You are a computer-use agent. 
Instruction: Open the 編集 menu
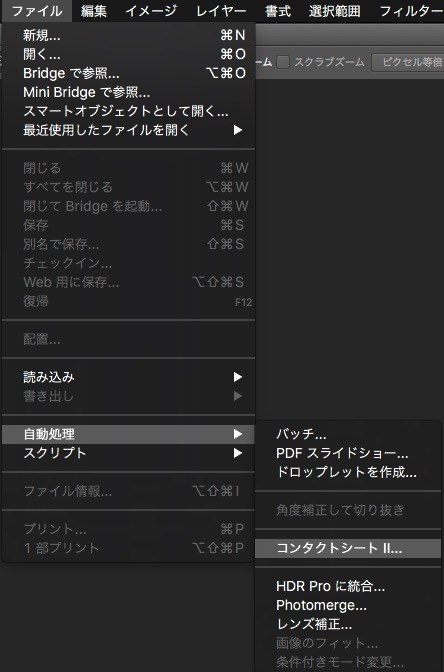tap(93, 11)
